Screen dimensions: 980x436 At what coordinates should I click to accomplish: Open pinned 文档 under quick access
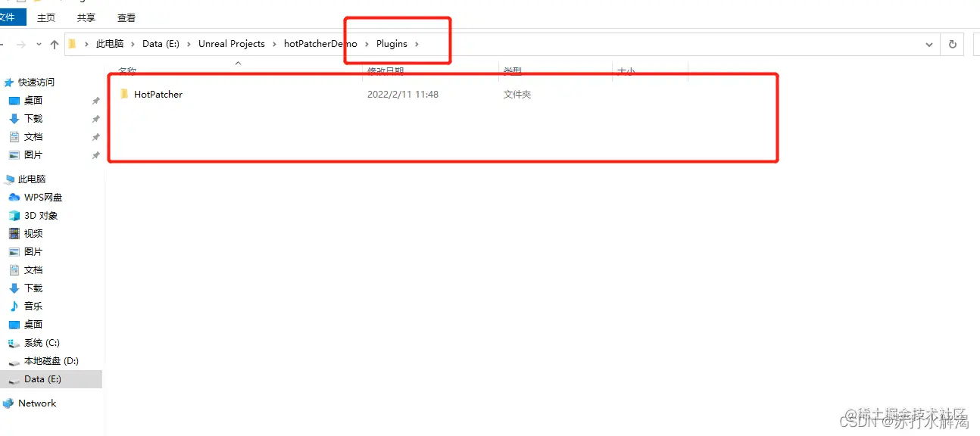tap(33, 137)
